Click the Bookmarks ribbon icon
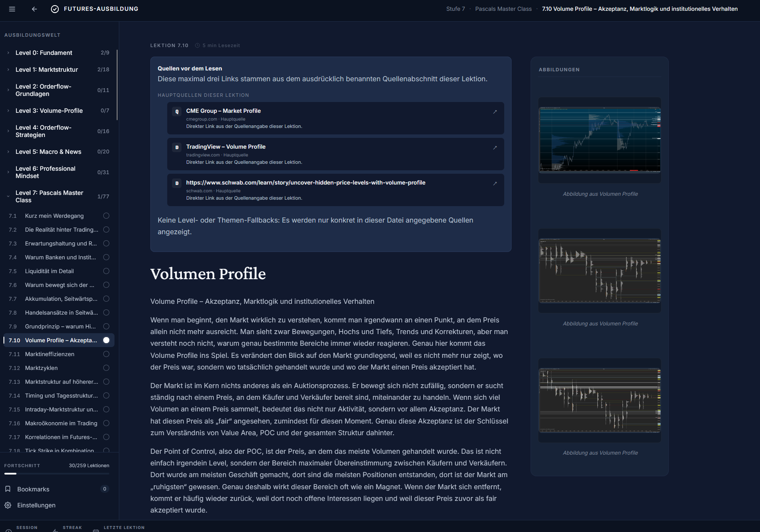This screenshot has width=760, height=532. point(8,489)
